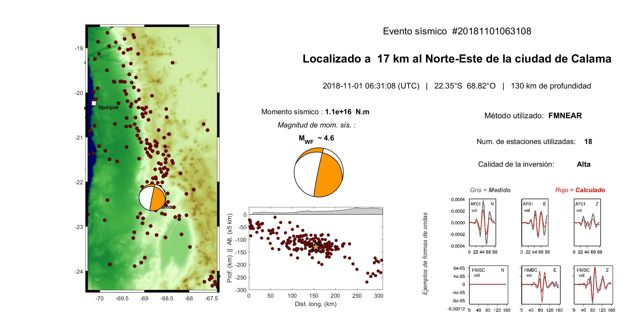Screen dimensions: 644x328
Task: Click the timestamp '2018-11-01 06:31:08 (UTC)'
Action: coord(371,86)
